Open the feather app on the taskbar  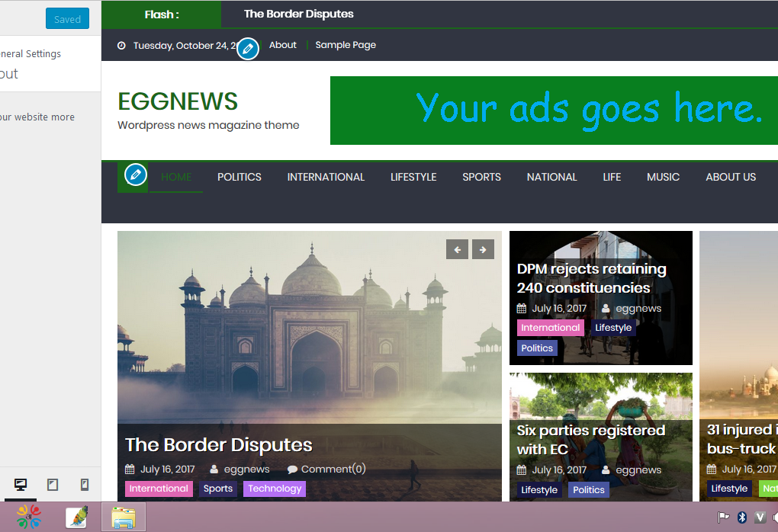(x=76, y=518)
